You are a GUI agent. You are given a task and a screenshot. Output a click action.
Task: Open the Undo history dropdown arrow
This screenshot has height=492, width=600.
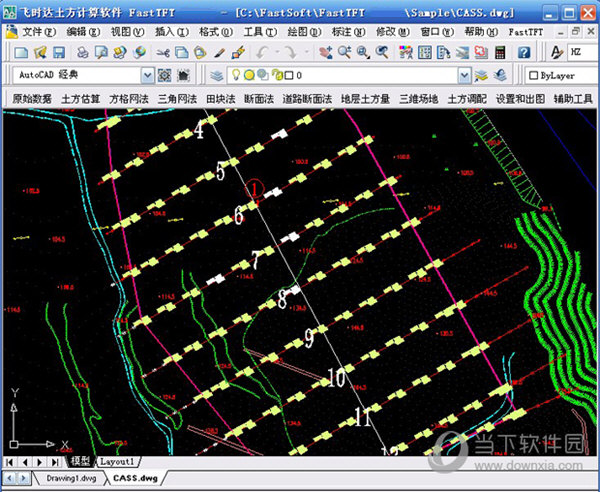coord(277,52)
